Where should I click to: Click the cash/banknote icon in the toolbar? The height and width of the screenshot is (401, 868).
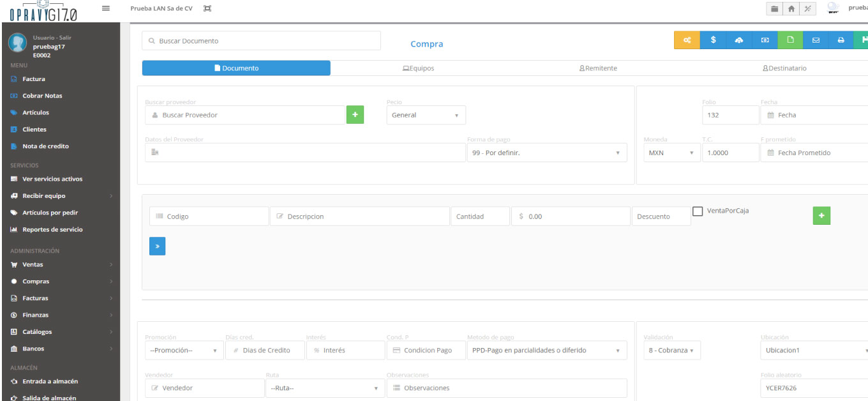[764, 40]
